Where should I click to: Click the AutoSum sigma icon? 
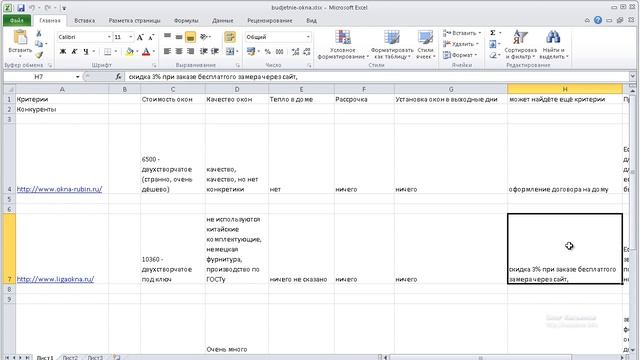point(493,33)
